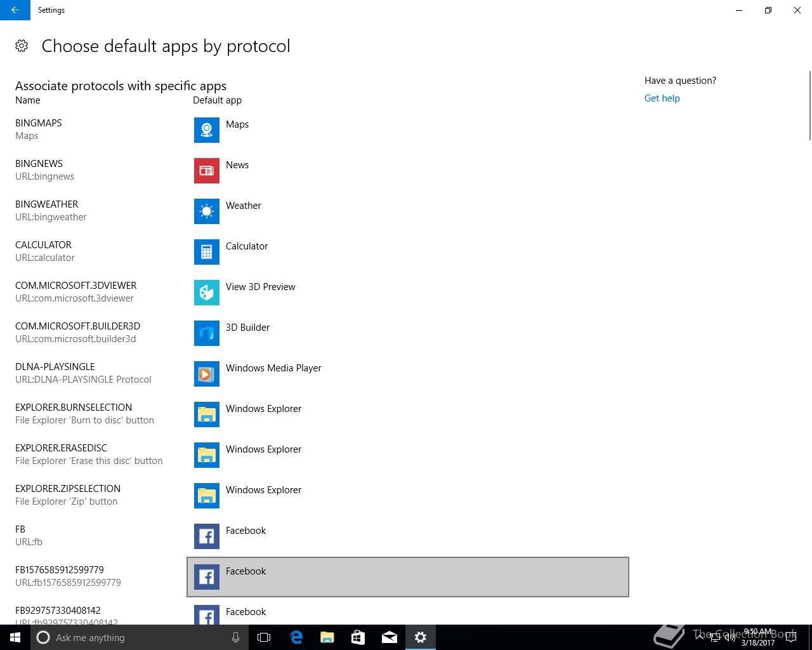Click the Ask me anything search box
The width and height of the screenshot is (812, 650).
[x=140, y=637]
